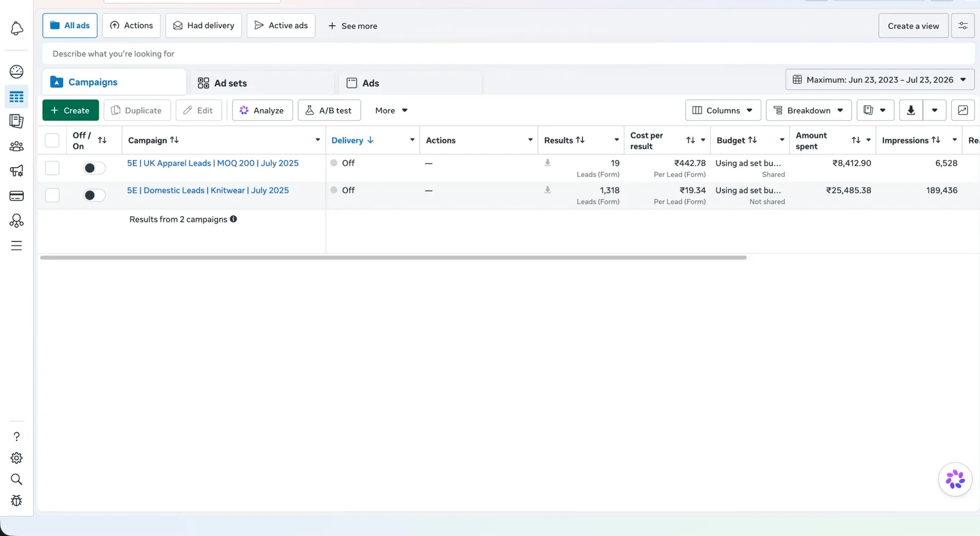Sort by Delivery column header
This screenshot has height=536, width=980.
(353, 140)
